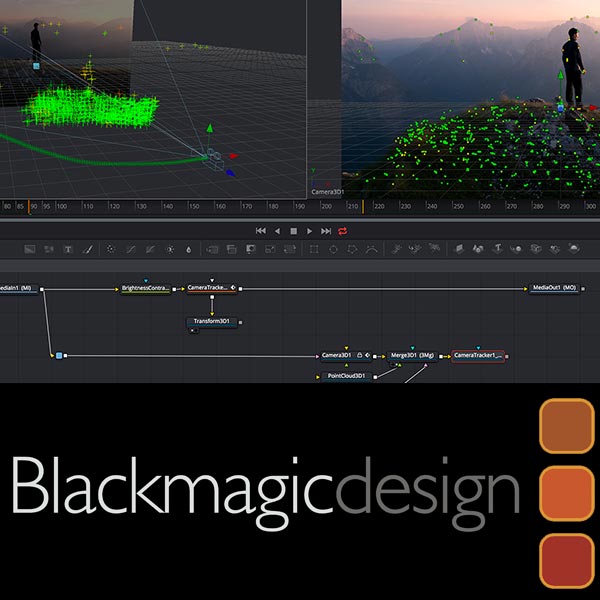Add a Hue Curves node
The image size is (600, 600).
150,249
